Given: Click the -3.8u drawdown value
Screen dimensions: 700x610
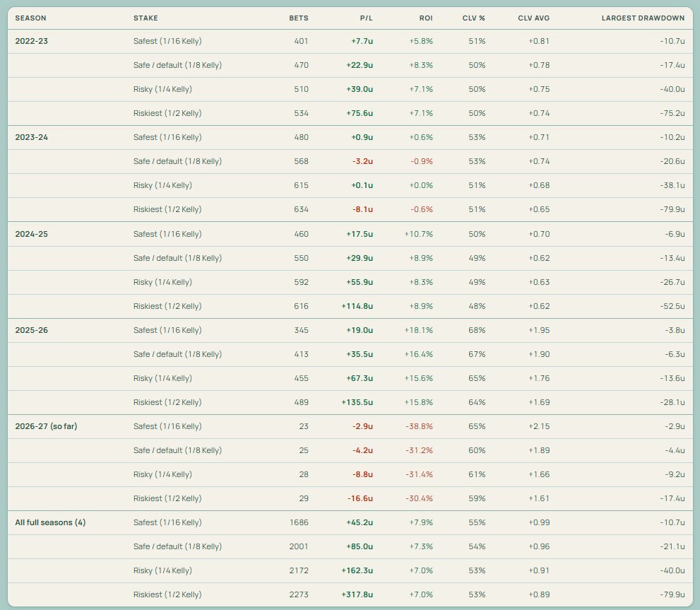Looking at the screenshot, I should coord(675,330).
